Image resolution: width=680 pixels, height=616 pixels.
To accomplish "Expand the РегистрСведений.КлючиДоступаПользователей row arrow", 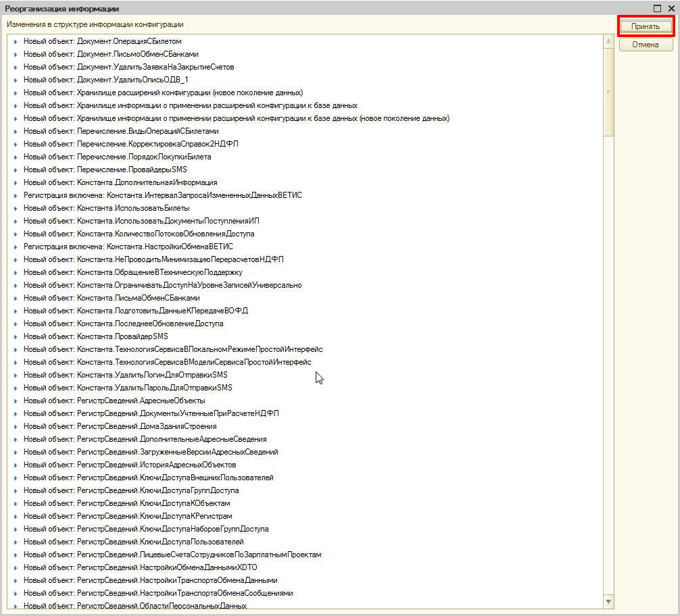I will click(16, 542).
